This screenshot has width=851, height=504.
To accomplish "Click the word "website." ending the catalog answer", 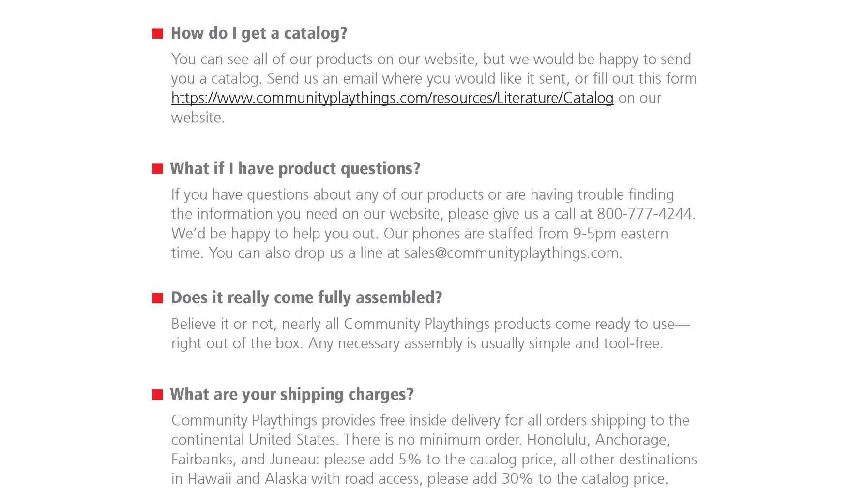I will point(198,118).
